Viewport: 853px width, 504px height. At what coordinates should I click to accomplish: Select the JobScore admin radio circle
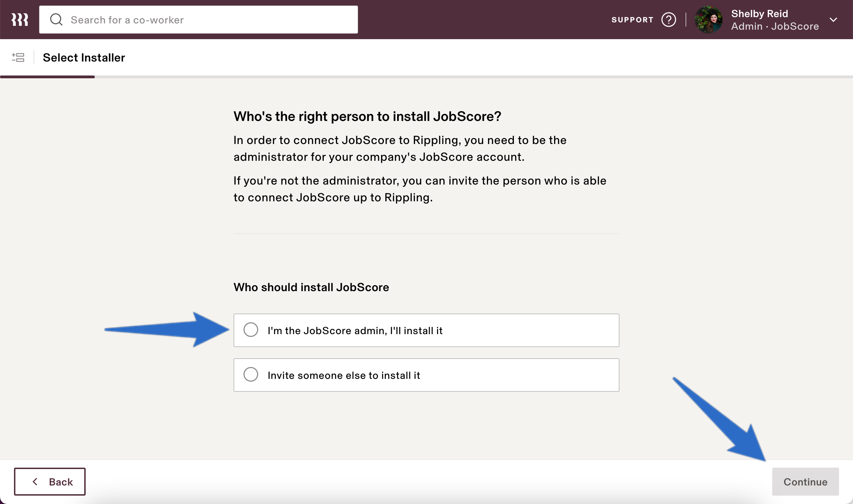(251, 330)
